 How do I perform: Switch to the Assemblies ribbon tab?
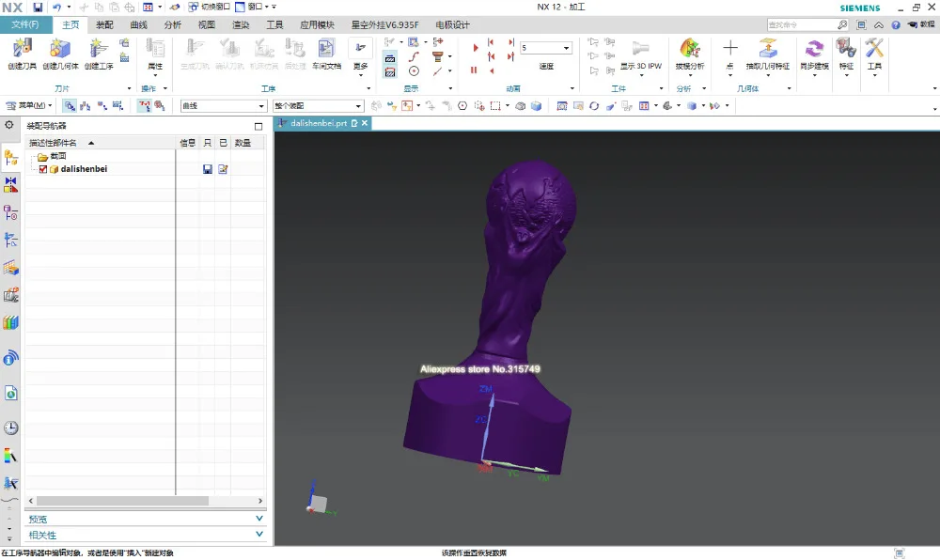click(104, 24)
